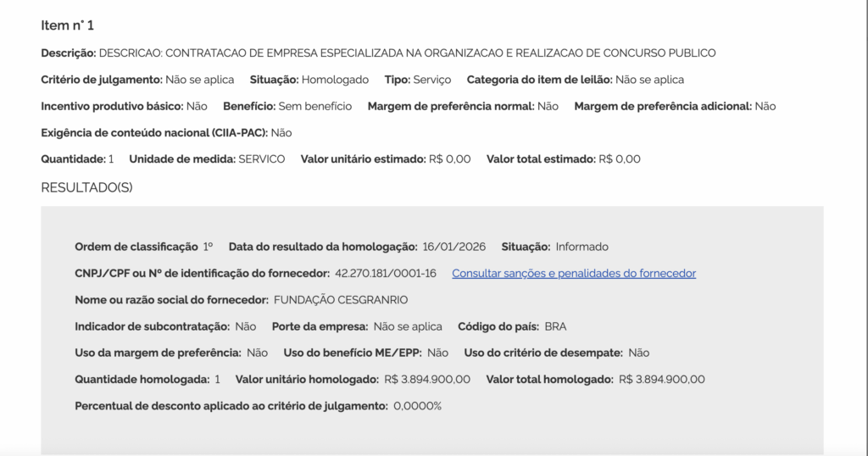Click the Valor total homologado amount

pyautogui.click(x=661, y=379)
